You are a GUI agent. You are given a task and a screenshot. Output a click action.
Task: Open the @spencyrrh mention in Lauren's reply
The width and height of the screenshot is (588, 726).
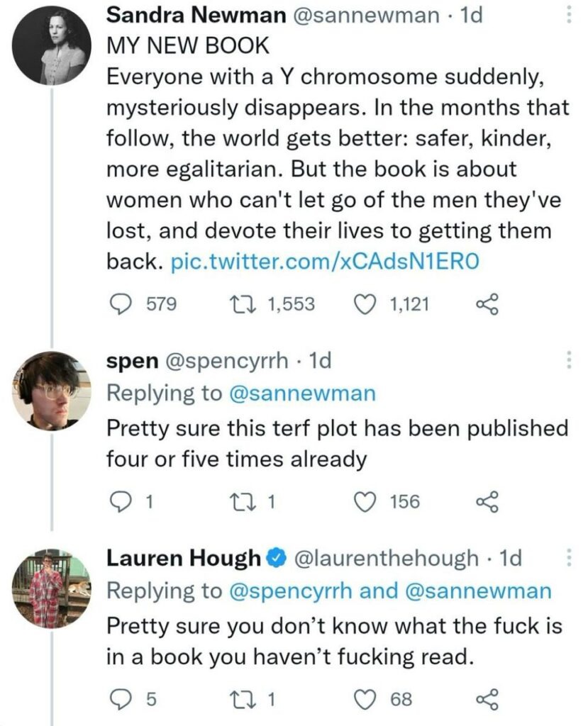coord(292,591)
